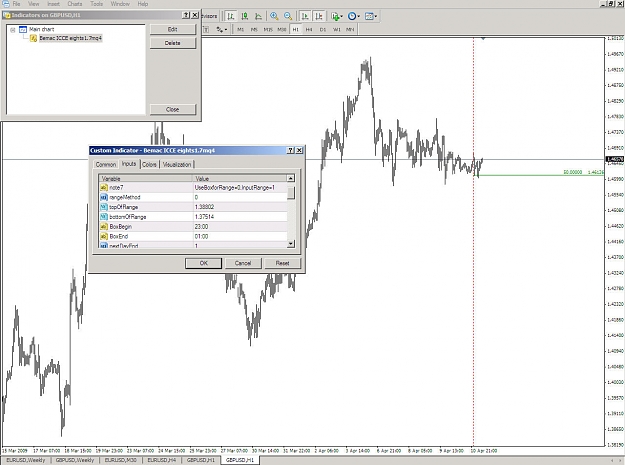Open the Help menu
625x465 pixels.
click(143, 4)
